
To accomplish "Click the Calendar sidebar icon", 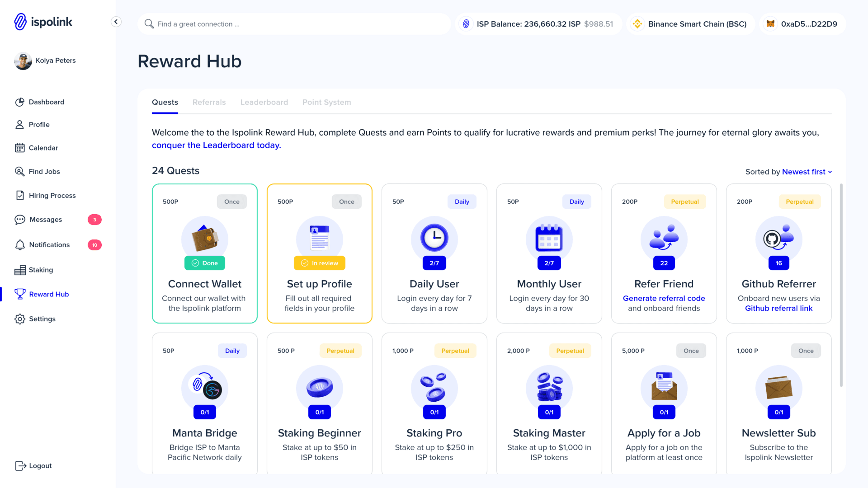I will click(19, 148).
